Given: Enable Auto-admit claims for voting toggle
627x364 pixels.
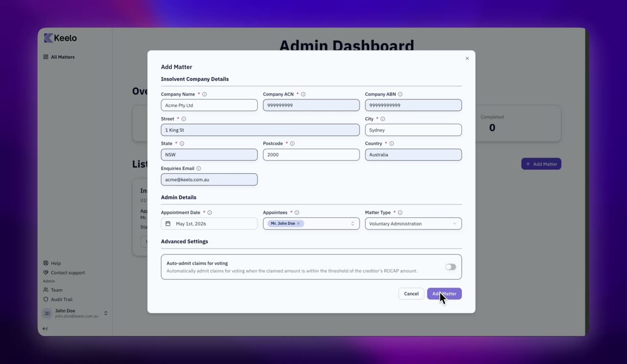Looking at the screenshot, I should click(450, 267).
